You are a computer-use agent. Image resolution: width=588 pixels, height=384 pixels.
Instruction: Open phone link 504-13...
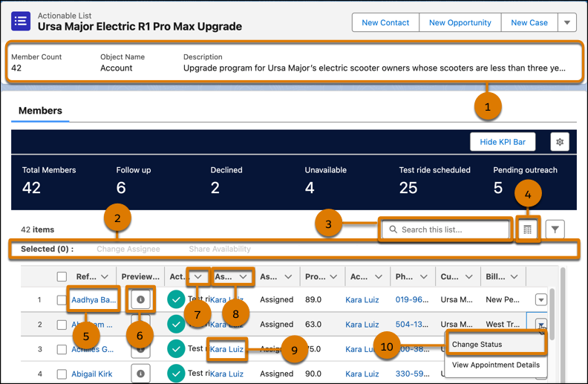click(412, 325)
